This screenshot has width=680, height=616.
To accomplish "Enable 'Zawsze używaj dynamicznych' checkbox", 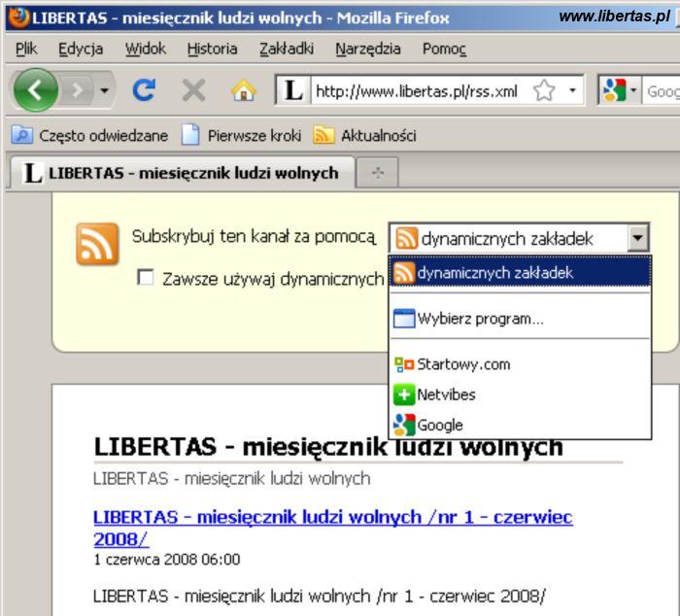I will click(146, 278).
